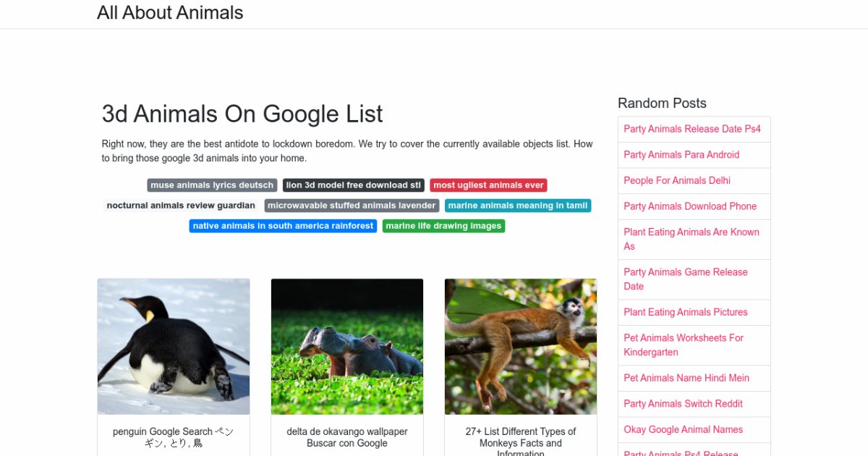Select 'lion 3d model free download stl' tag
The height and width of the screenshot is (456, 868).
click(x=354, y=185)
